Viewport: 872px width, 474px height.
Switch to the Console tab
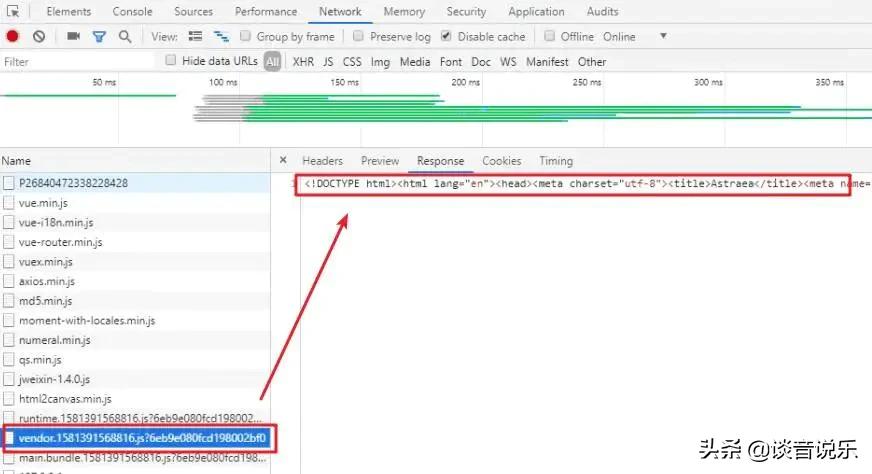132,12
